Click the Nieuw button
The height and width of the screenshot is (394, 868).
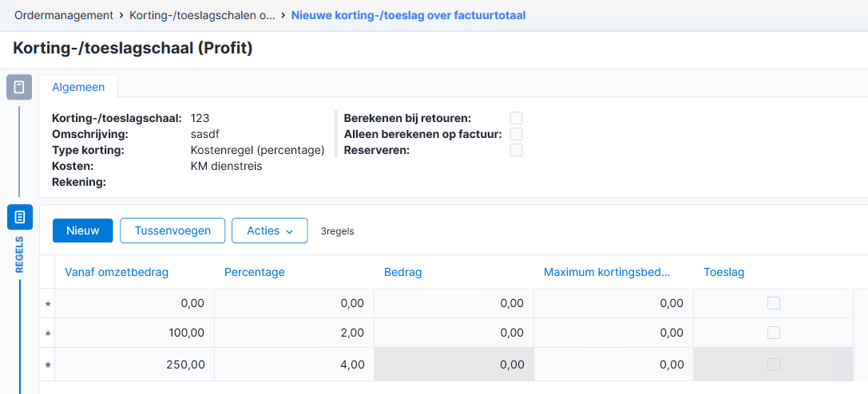point(82,230)
